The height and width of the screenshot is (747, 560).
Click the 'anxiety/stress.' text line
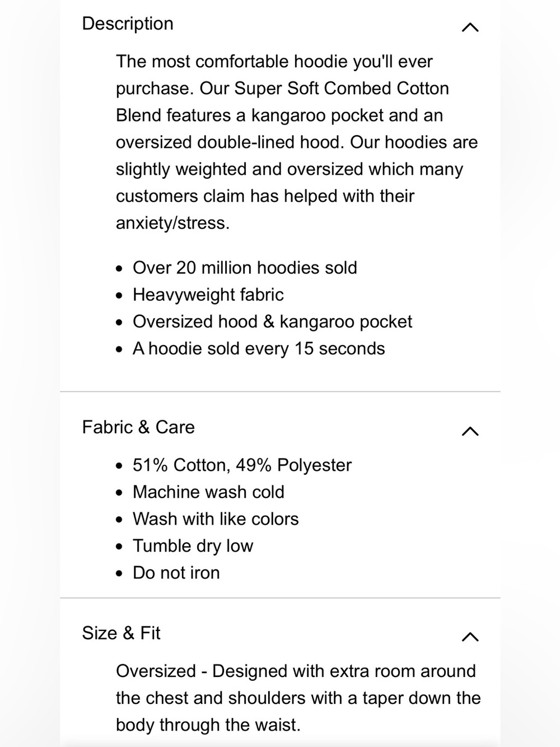coord(172,223)
